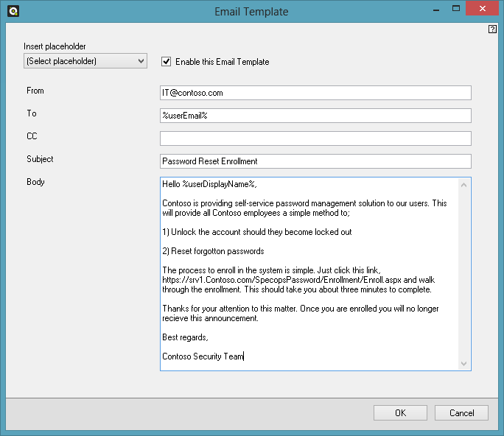Click the 'Body' field label

click(x=35, y=182)
